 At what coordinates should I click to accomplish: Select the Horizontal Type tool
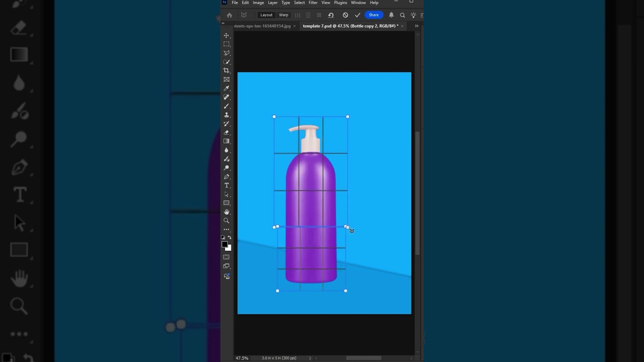(x=226, y=186)
